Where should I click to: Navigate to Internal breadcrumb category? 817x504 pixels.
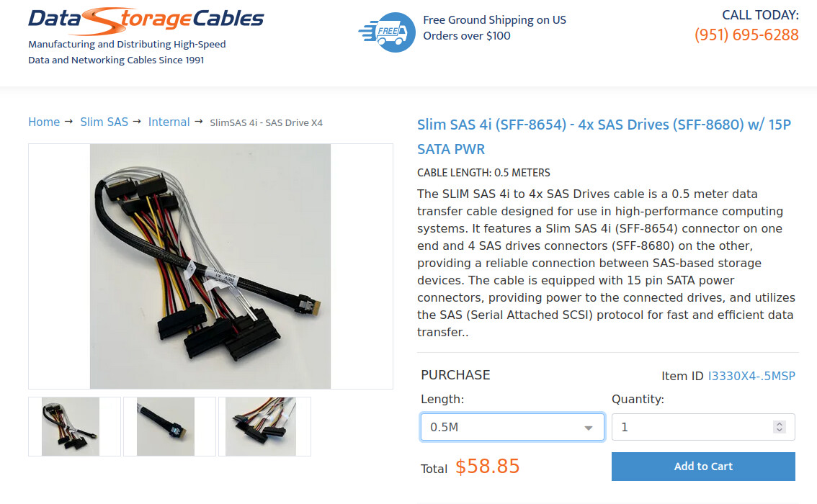(169, 122)
